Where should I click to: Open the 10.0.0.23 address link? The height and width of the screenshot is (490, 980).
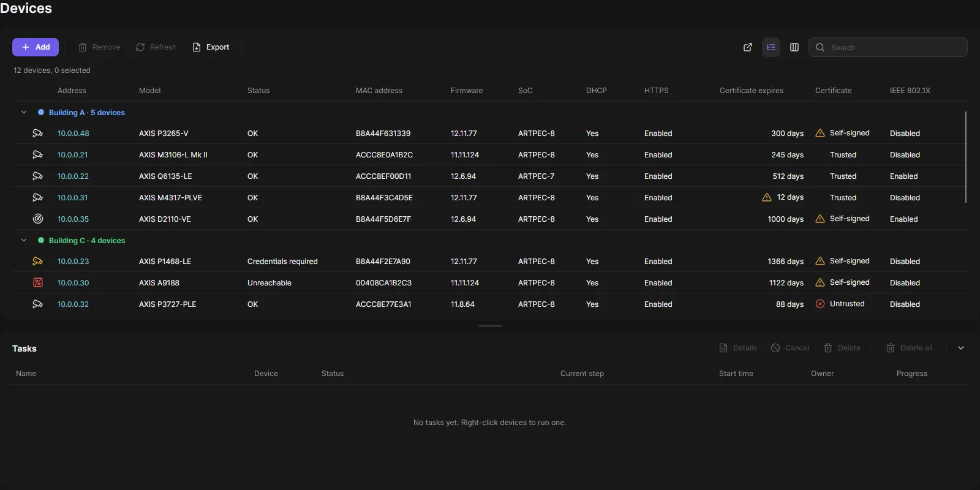coord(73,262)
